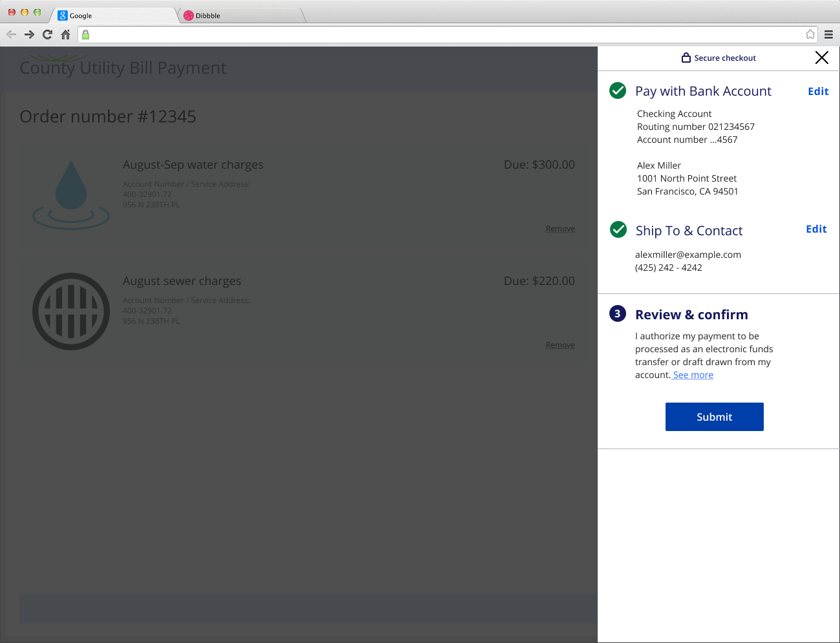This screenshot has width=840, height=643.
Task: Bookmark the page with the star icon
Action: click(x=810, y=34)
